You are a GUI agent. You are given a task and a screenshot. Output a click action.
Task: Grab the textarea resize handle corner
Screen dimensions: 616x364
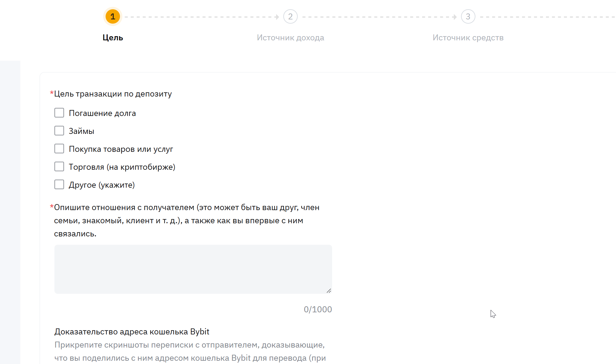tap(329, 290)
